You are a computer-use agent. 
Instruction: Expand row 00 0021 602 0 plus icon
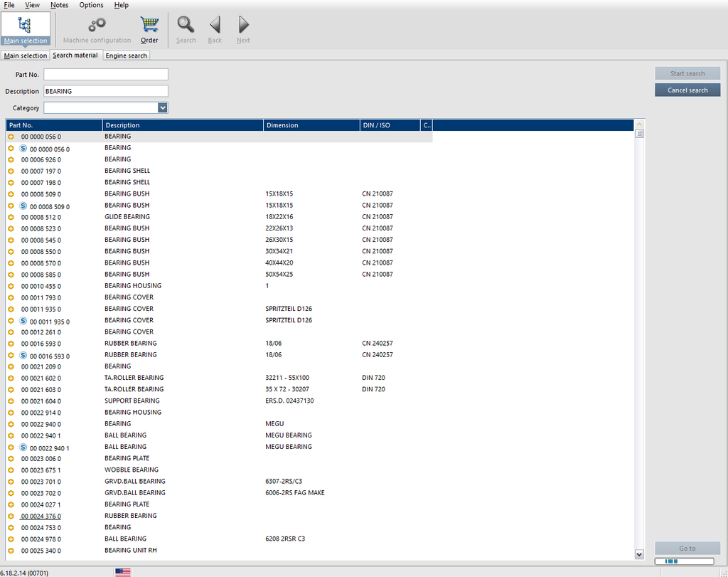tap(11, 379)
